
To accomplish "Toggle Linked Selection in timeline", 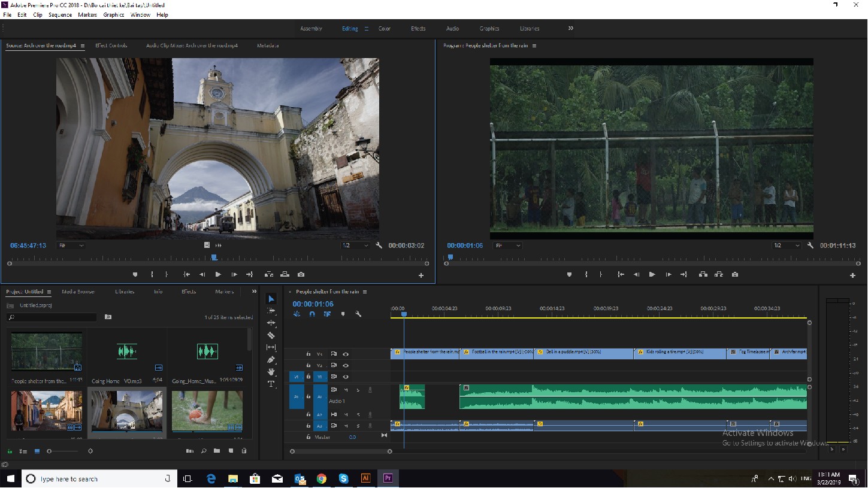I will click(328, 314).
